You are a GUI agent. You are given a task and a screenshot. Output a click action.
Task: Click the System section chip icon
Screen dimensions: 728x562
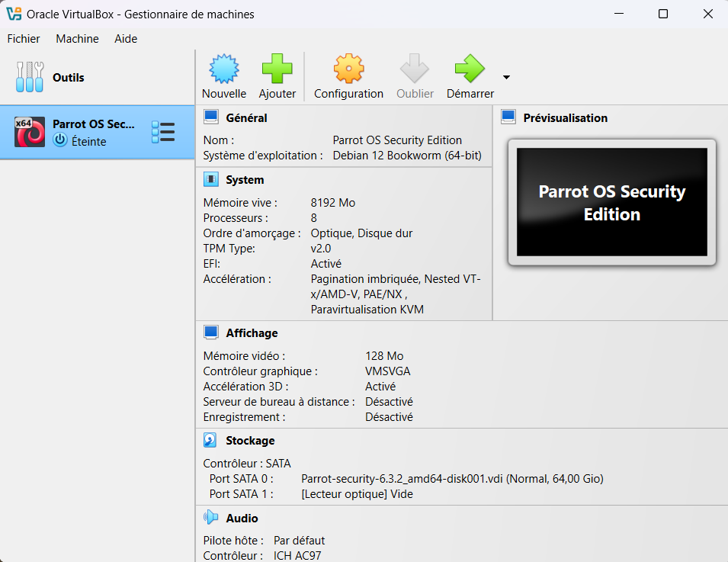pos(211,179)
